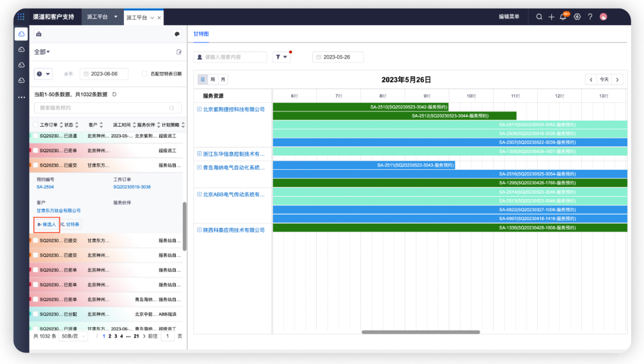Select the 周 view in Gantt

click(213, 80)
